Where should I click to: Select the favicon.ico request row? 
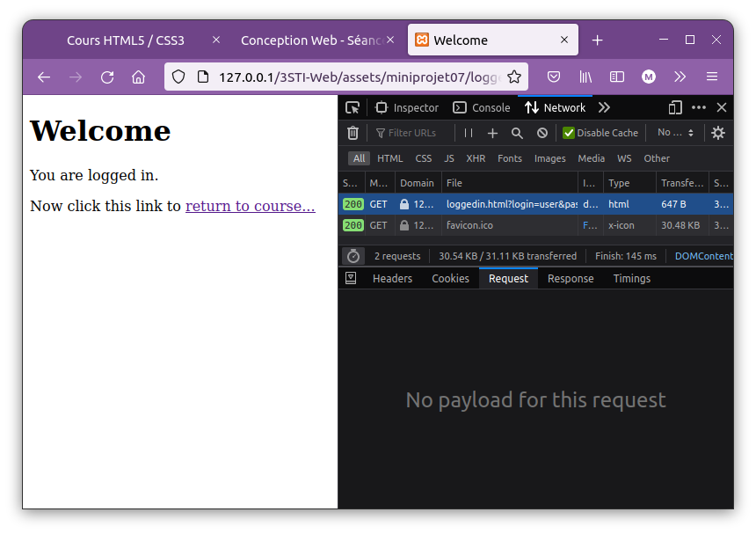[x=535, y=225]
